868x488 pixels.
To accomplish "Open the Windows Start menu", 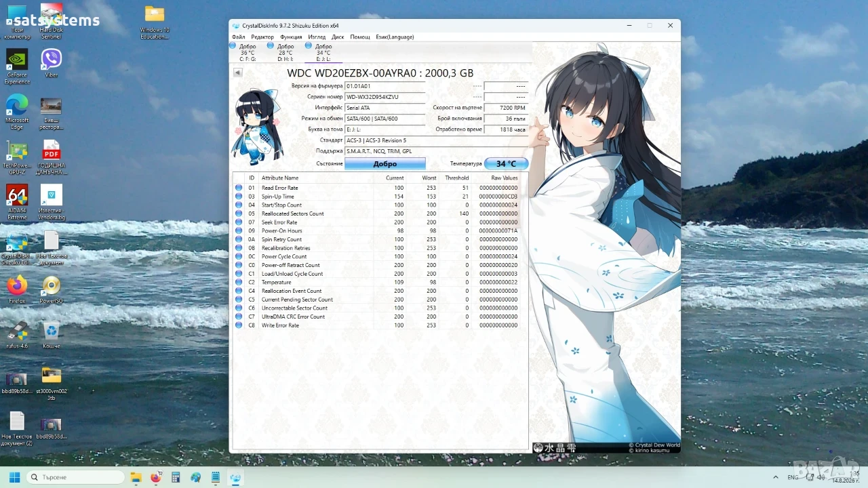I will pos(14,477).
